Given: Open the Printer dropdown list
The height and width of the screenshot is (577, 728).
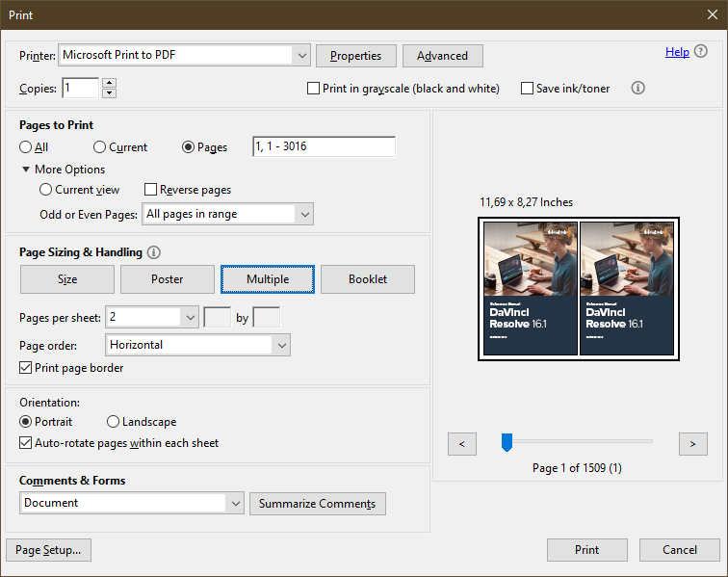Looking at the screenshot, I should [301, 55].
